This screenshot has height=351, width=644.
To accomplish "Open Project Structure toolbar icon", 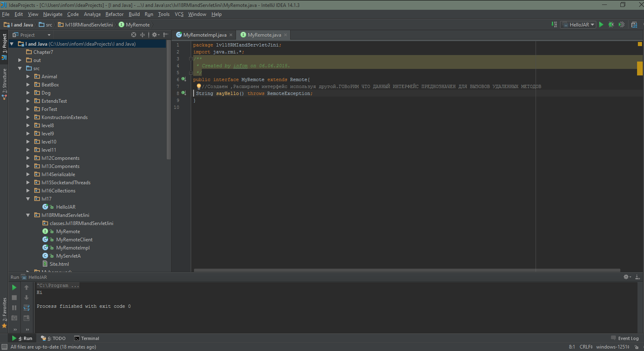I will [634, 24].
